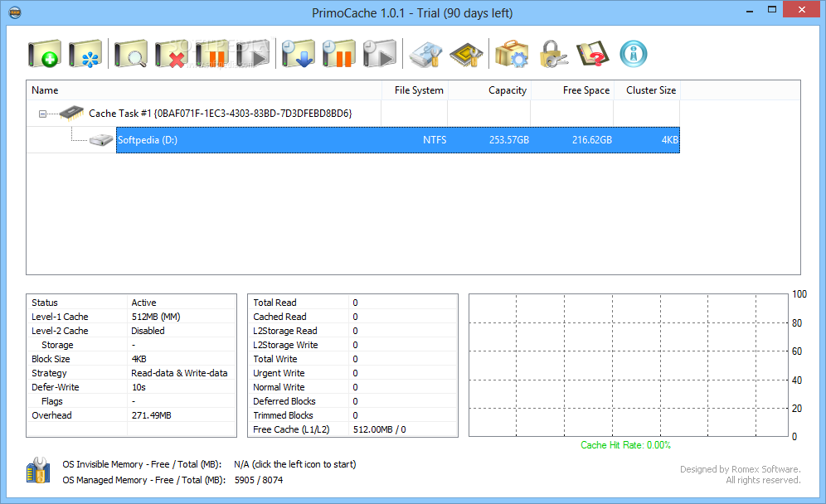
Task: Click the Block Size row label
Action: 51,359
